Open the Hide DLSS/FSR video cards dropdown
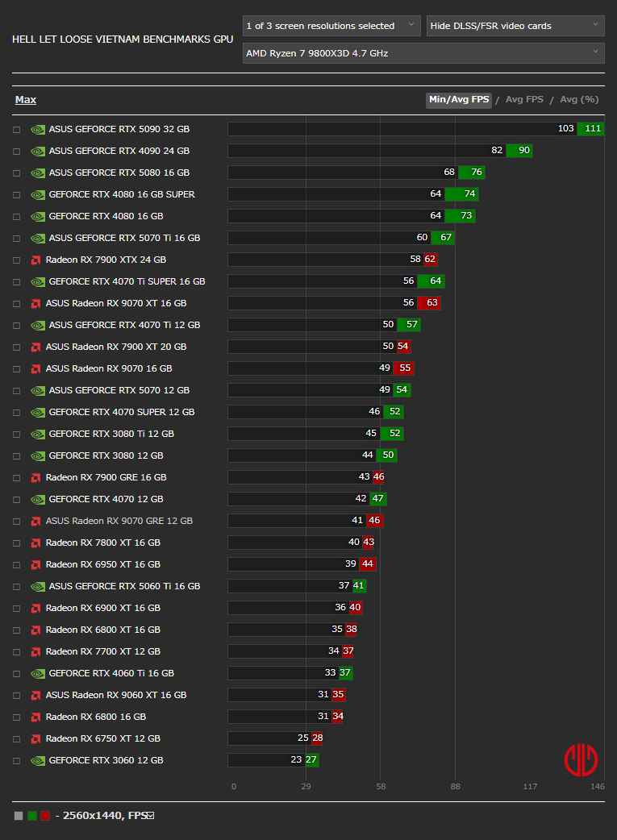 (515, 26)
